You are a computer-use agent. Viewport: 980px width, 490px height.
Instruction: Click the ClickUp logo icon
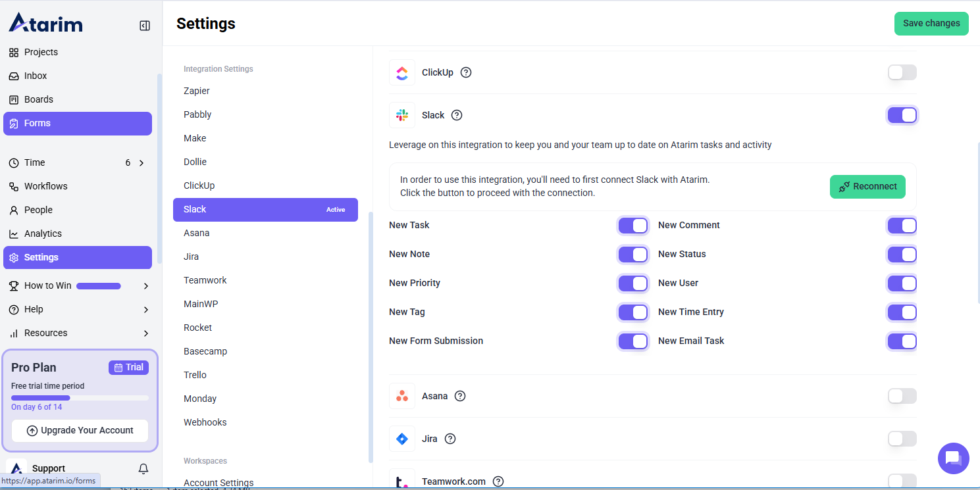tap(402, 72)
